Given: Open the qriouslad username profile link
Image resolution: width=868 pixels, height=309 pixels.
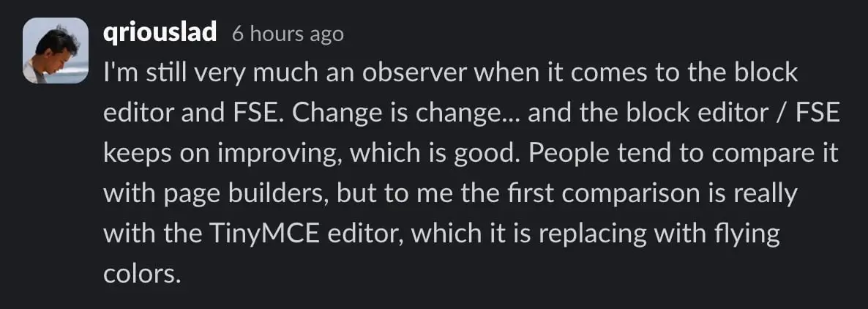Looking at the screenshot, I should 160,33.
